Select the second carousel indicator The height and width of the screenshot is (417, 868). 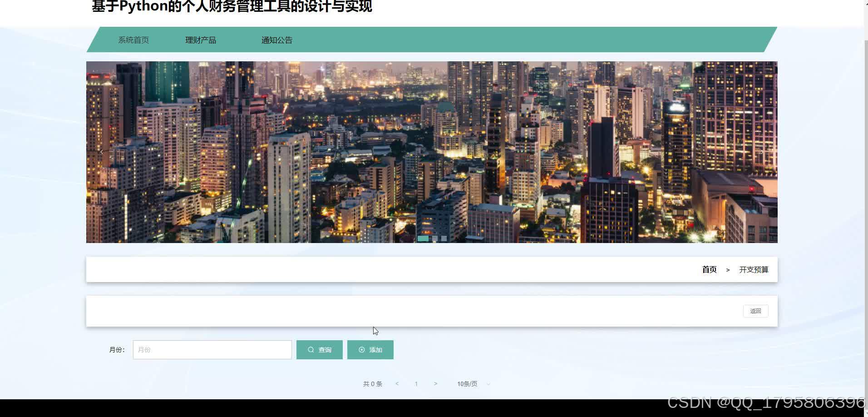point(435,238)
